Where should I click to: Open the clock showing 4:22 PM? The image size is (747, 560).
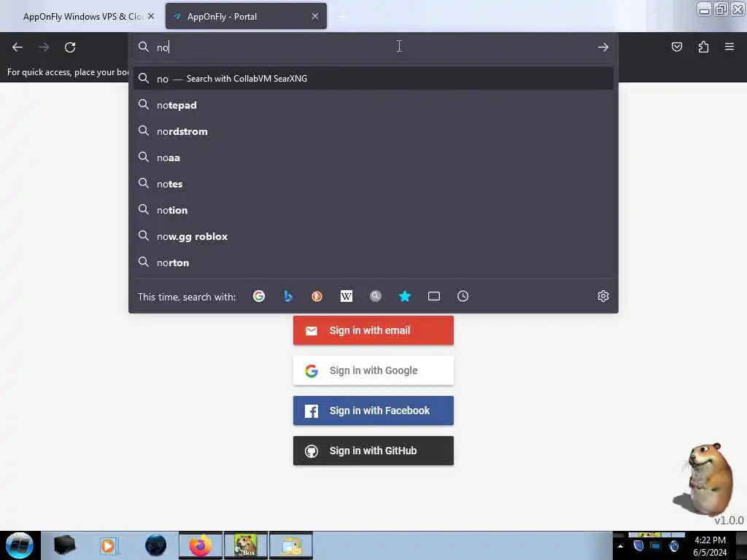click(x=710, y=546)
